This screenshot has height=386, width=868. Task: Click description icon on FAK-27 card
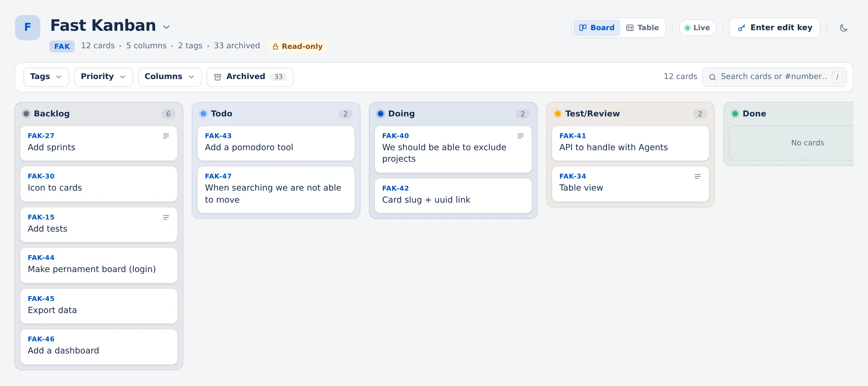click(x=166, y=136)
